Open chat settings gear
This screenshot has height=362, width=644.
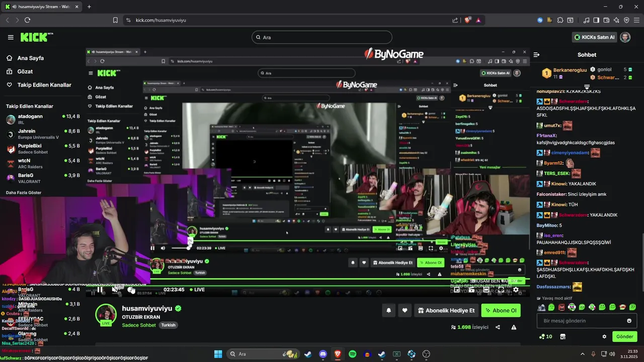click(604, 336)
